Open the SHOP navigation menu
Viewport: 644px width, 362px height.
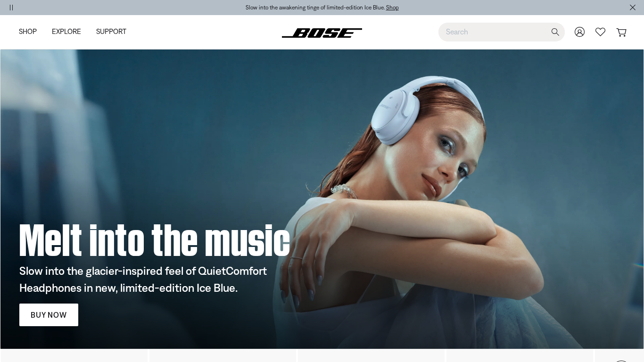[x=28, y=32]
